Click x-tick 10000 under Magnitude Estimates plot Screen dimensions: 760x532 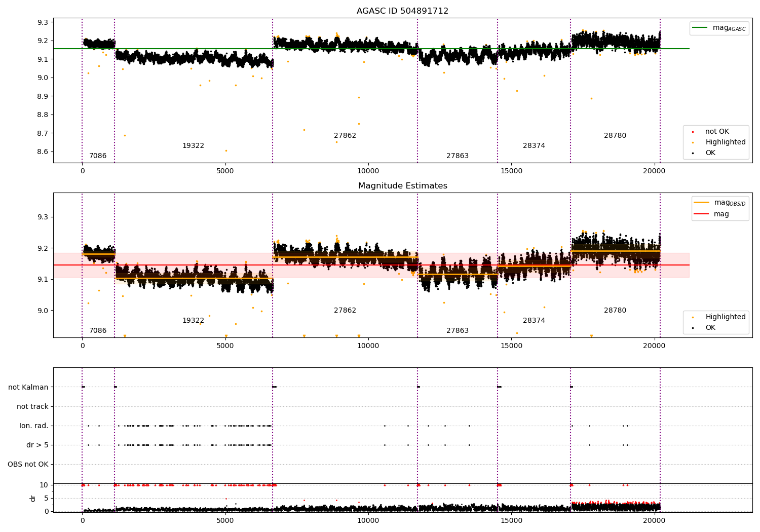(368, 346)
